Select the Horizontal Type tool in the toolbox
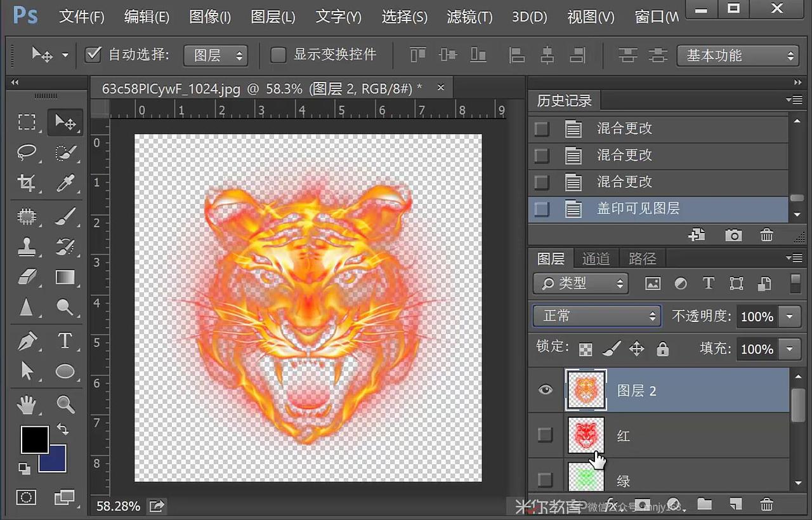Viewport: 812px width, 520px height. [x=65, y=340]
